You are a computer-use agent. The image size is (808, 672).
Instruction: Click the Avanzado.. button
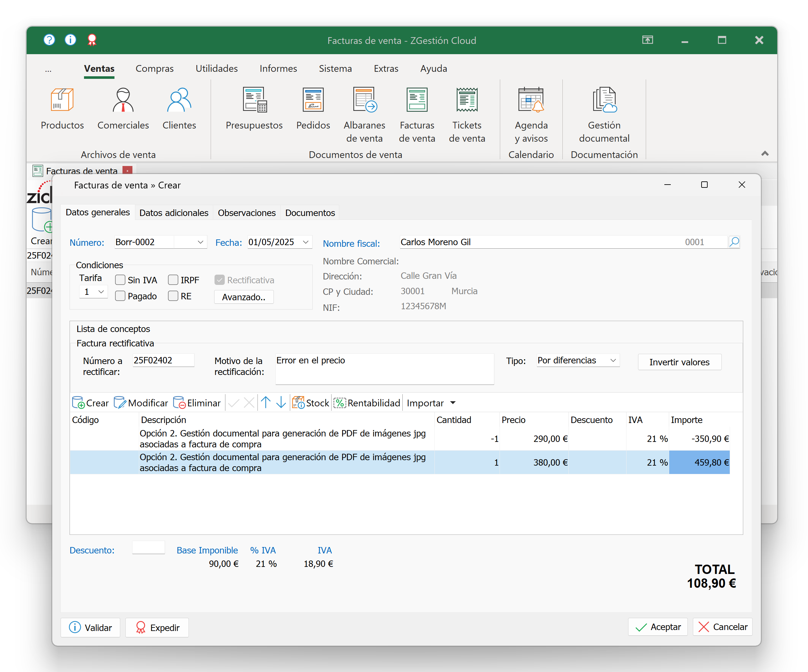click(244, 297)
